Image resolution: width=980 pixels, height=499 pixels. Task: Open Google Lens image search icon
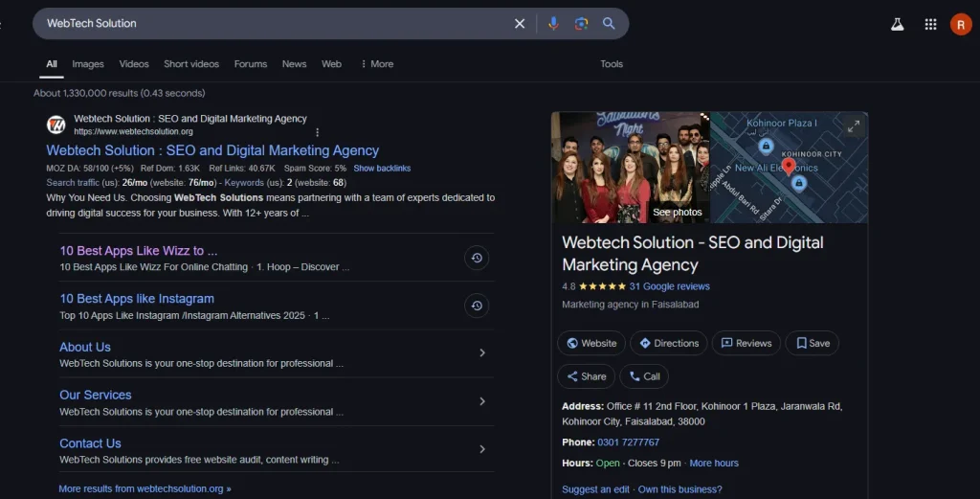click(581, 24)
